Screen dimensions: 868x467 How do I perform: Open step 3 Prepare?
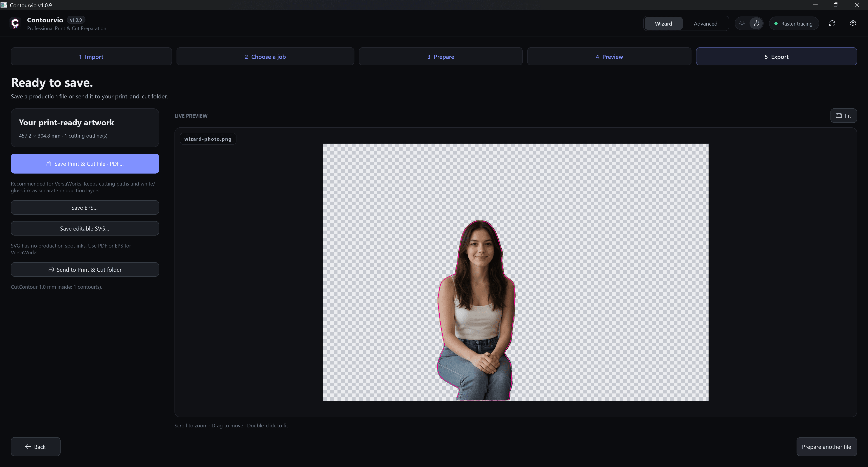pos(440,57)
